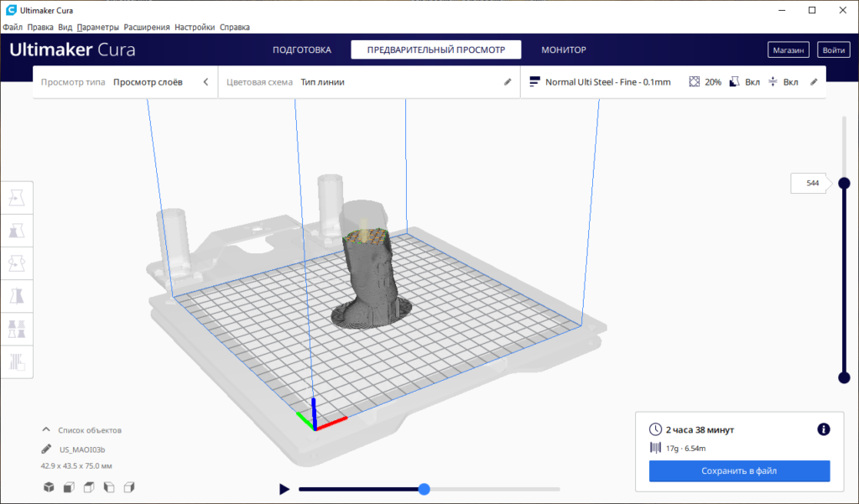Image resolution: width=859 pixels, height=504 pixels.
Task: Select the Mirror tool in left toolbar
Action: [17, 296]
